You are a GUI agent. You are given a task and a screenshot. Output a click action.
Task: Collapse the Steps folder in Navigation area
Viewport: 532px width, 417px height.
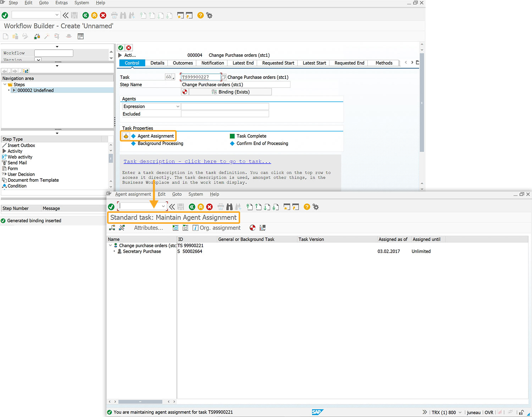click(5, 84)
